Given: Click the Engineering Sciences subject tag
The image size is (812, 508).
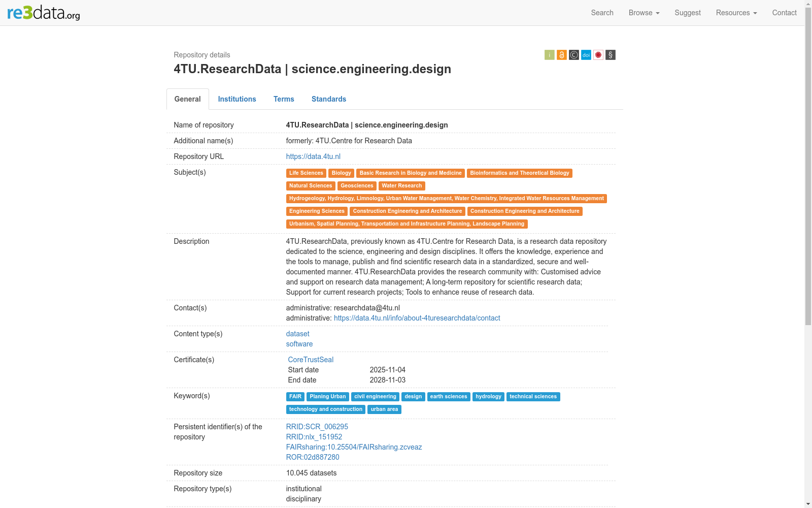Looking at the screenshot, I should click(317, 211).
